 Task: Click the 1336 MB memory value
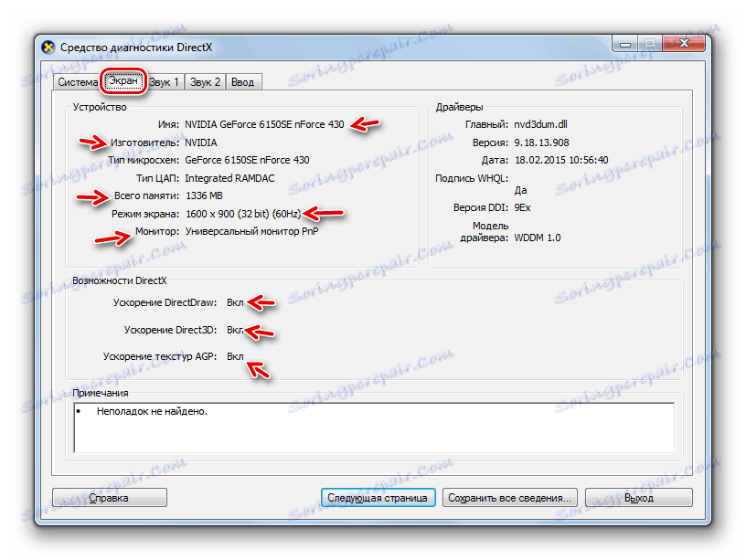204,195
